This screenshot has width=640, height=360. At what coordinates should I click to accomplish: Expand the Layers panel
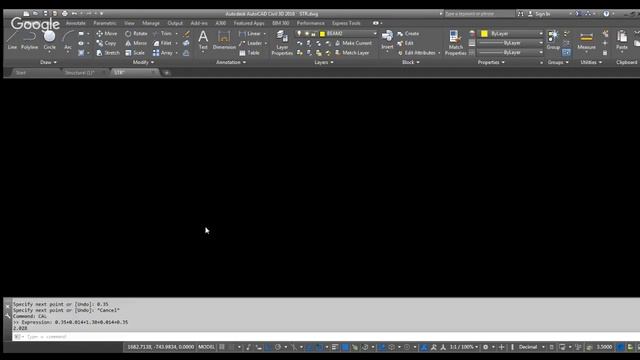(324, 62)
